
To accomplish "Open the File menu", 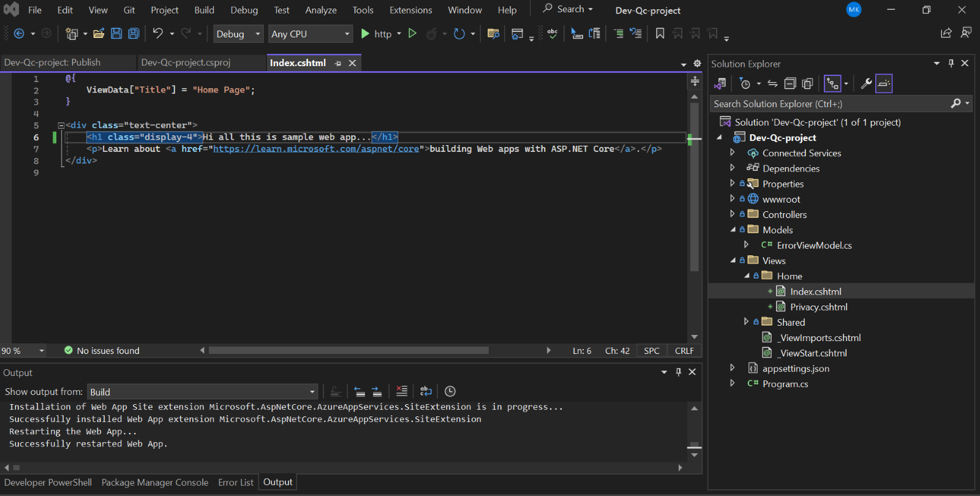I will click(35, 10).
